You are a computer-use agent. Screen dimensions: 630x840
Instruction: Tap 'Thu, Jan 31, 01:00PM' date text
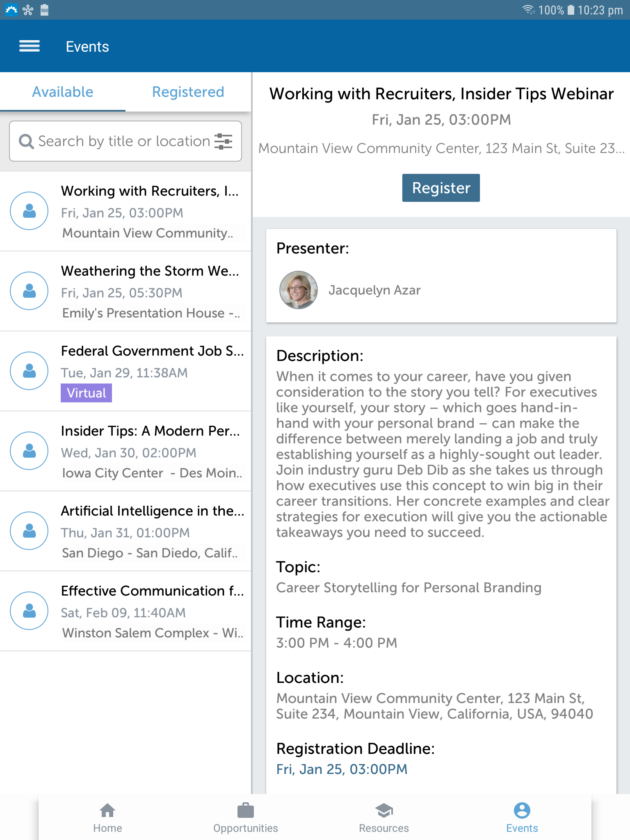point(125,533)
